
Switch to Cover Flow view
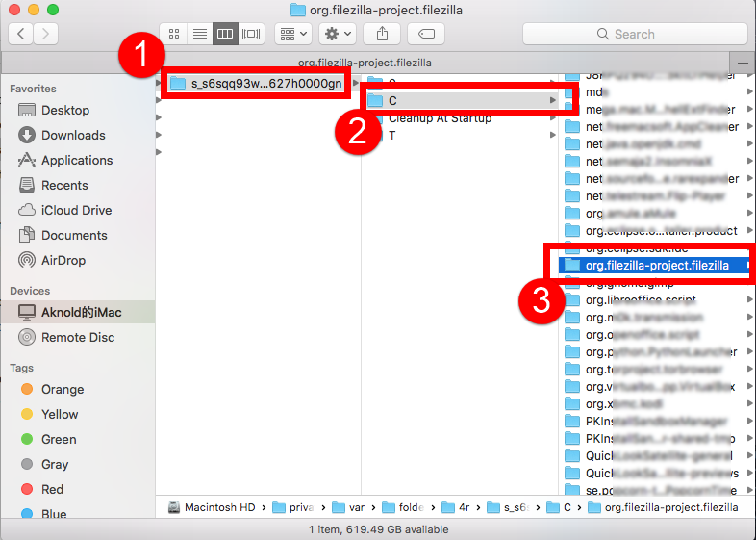point(251,34)
